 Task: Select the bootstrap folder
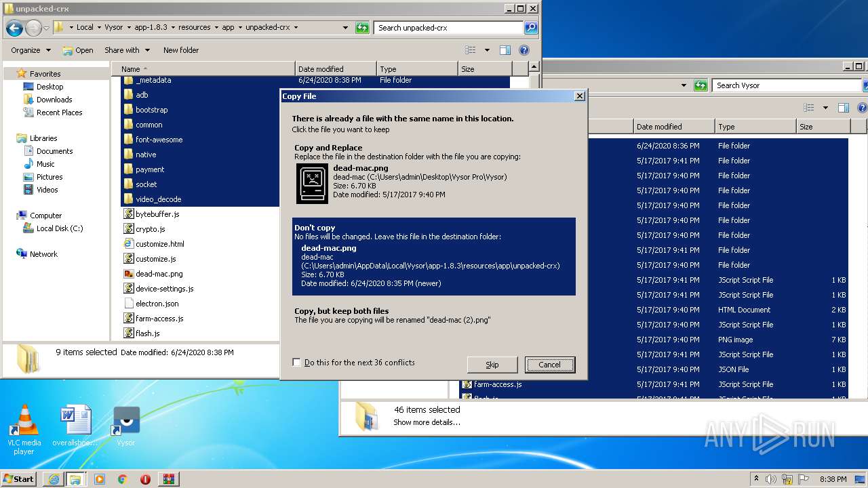pyautogui.click(x=151, y=110)
